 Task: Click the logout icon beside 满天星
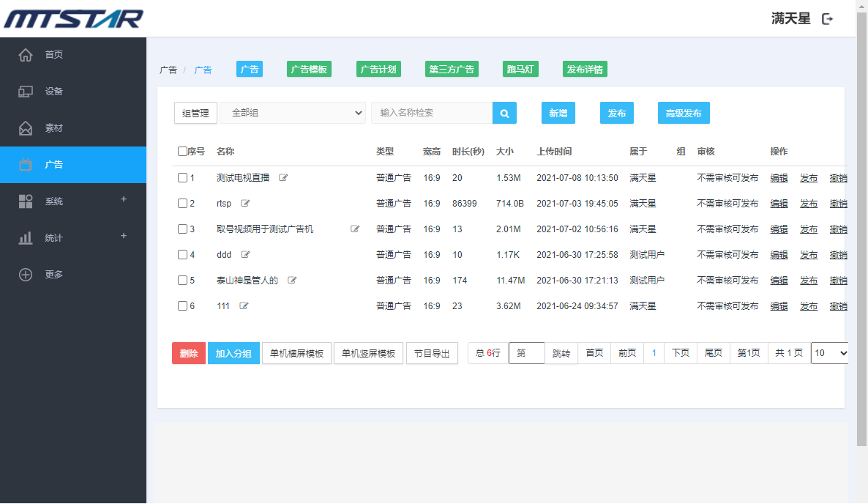tap(828, 19)
